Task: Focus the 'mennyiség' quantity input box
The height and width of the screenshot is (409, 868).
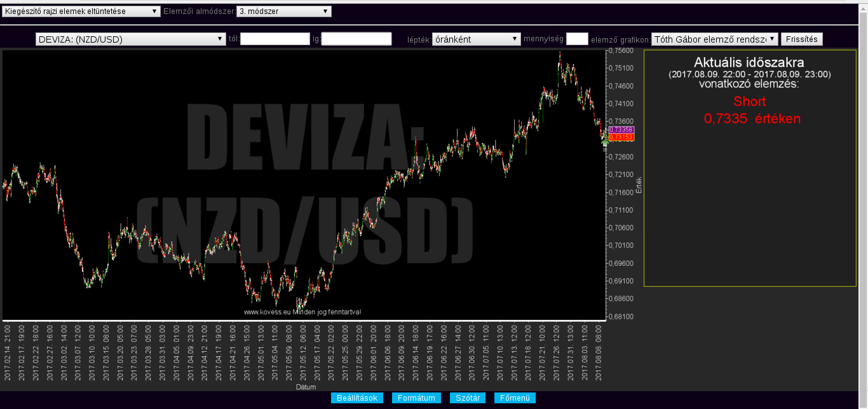Action: point(577,39)
